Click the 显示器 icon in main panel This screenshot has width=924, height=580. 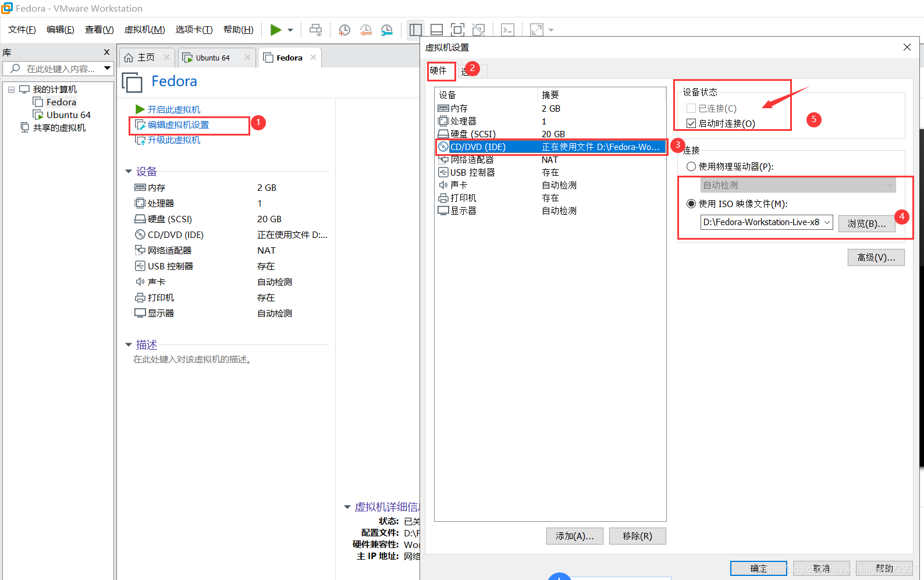140,313
